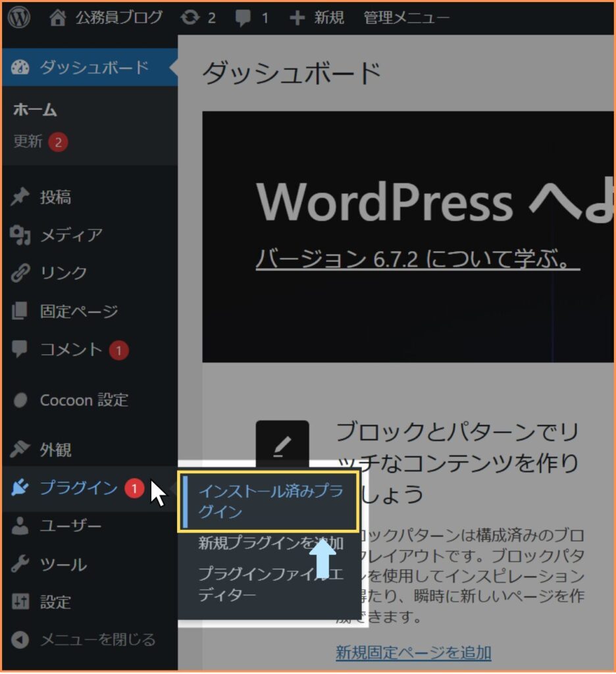Click the 新規固定ページを追加 link
This screenshot has height=674, width=616.
(413, 652)
